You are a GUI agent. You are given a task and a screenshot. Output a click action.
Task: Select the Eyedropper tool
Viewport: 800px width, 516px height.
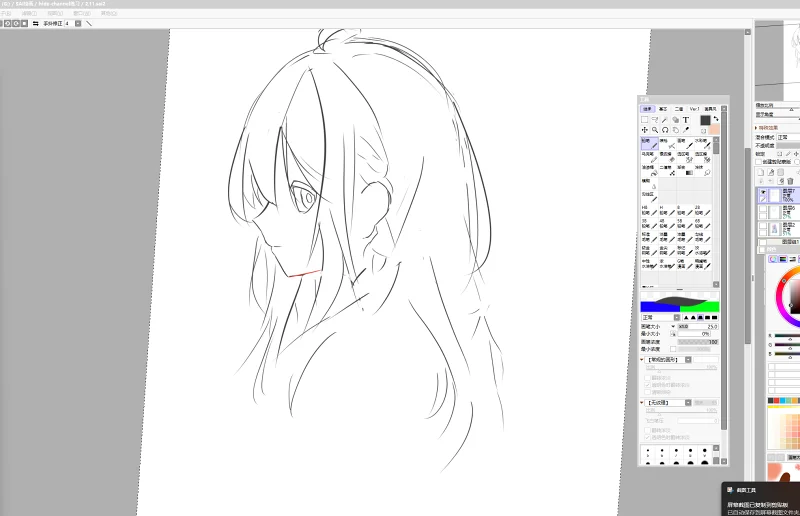686,130
